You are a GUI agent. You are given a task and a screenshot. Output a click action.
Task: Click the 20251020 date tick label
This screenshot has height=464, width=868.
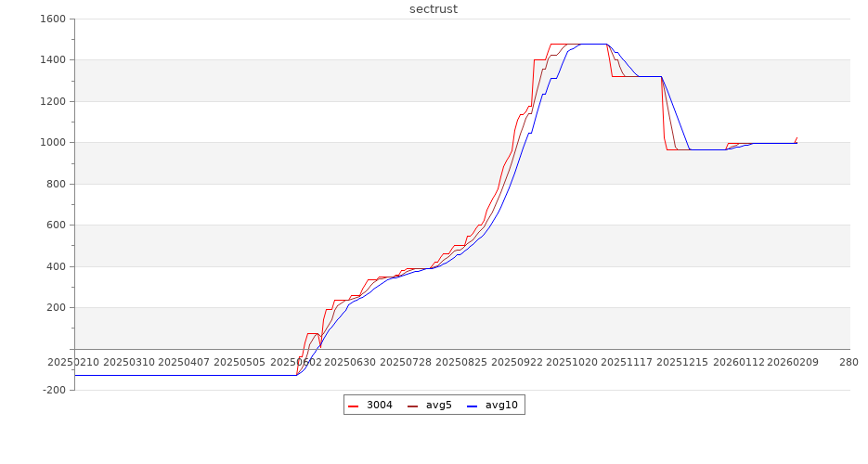(x=572, y=362)
